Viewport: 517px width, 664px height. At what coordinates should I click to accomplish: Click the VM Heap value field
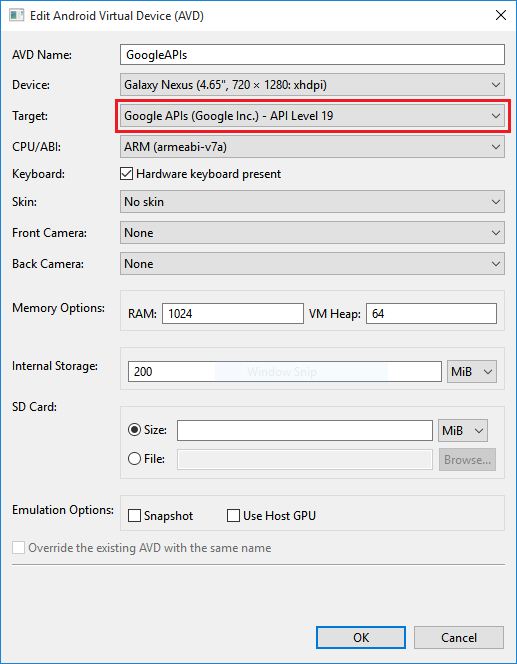click(431, 313)
